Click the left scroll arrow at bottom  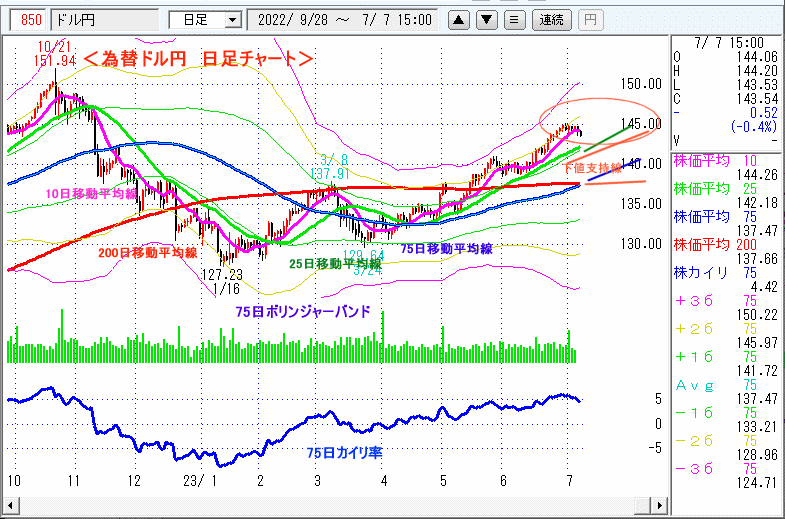pos(10,505)
